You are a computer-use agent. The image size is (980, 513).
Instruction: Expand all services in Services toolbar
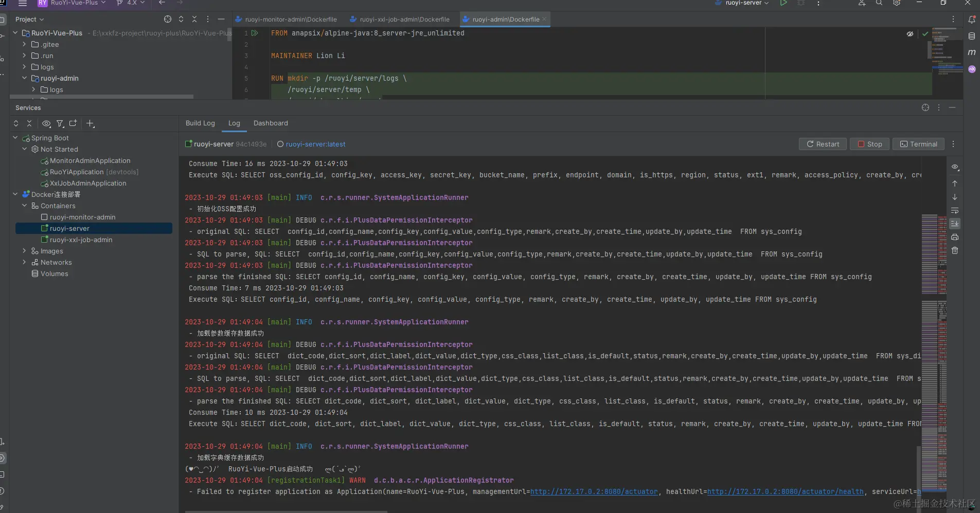pos(16,123)
